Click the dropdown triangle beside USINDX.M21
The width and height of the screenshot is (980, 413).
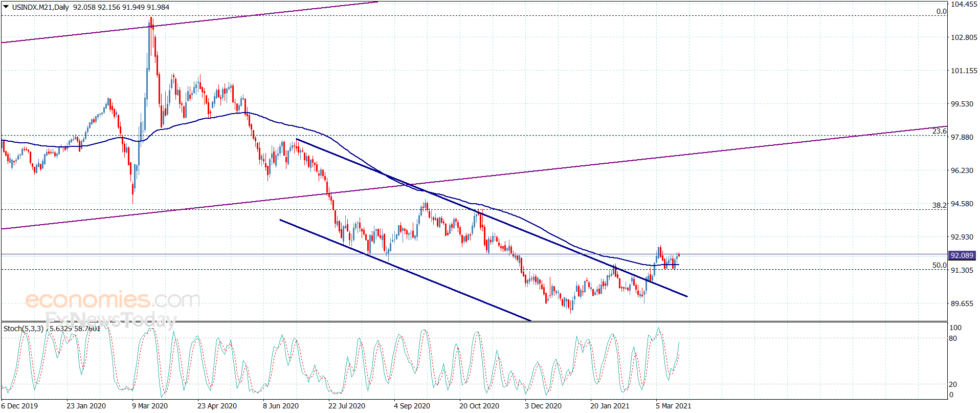pyautogui.click(x=6, y=7)
